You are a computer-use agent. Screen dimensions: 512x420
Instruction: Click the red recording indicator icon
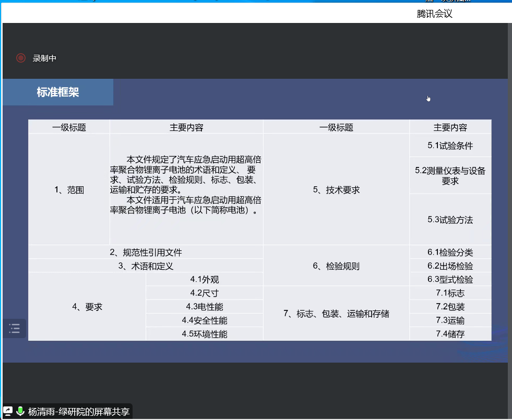21,58
